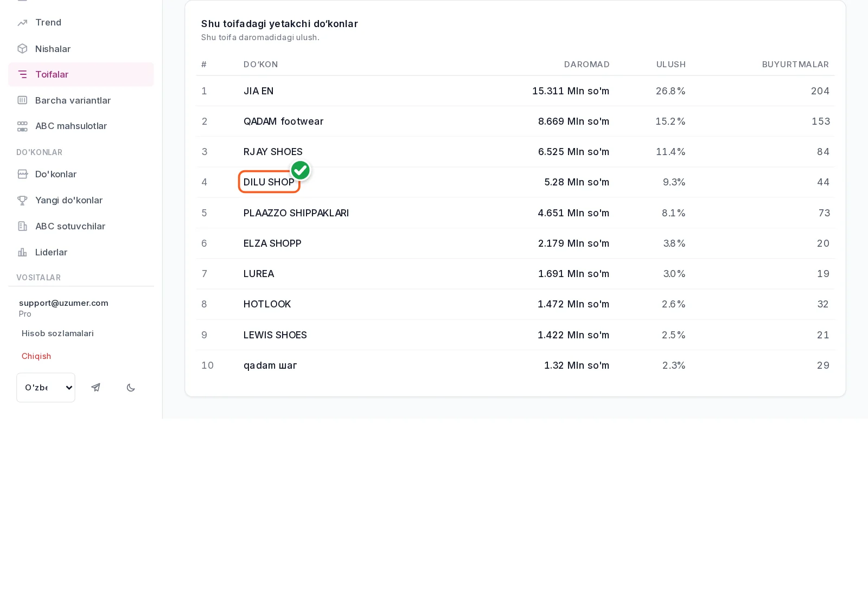
Task: Click the ULUSH column header
Action: coord(671,65)
